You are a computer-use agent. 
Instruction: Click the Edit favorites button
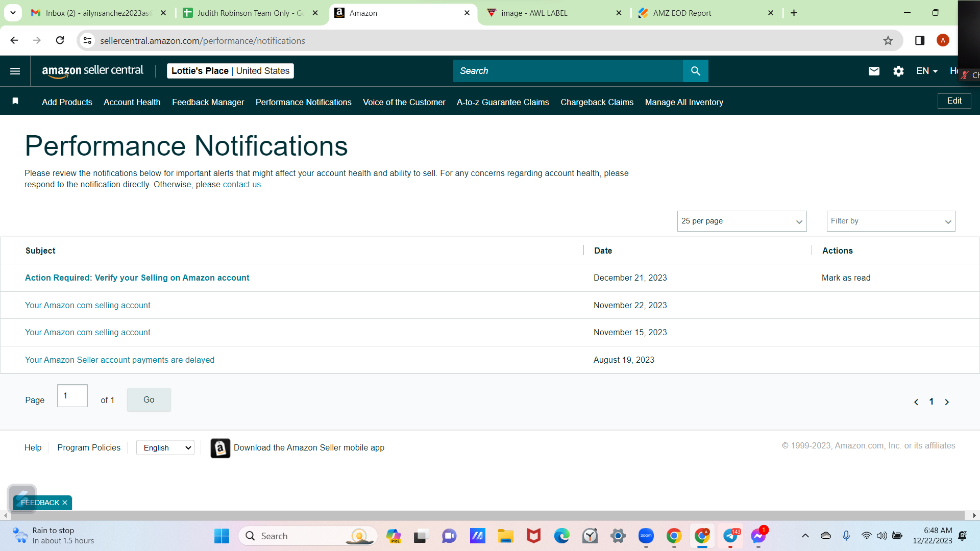[x=954, y=101]
